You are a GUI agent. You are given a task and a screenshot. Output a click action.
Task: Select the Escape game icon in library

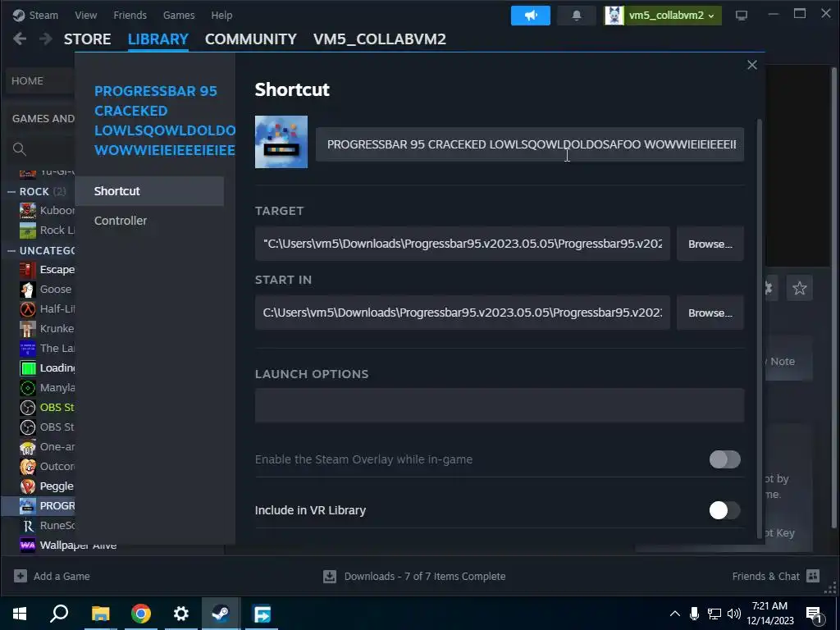pos(28,269)
